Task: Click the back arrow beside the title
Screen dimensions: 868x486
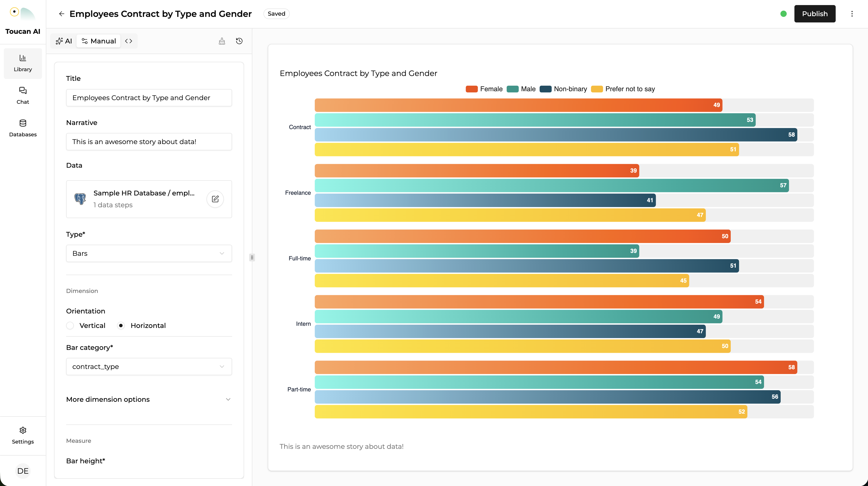Action: 61,14
